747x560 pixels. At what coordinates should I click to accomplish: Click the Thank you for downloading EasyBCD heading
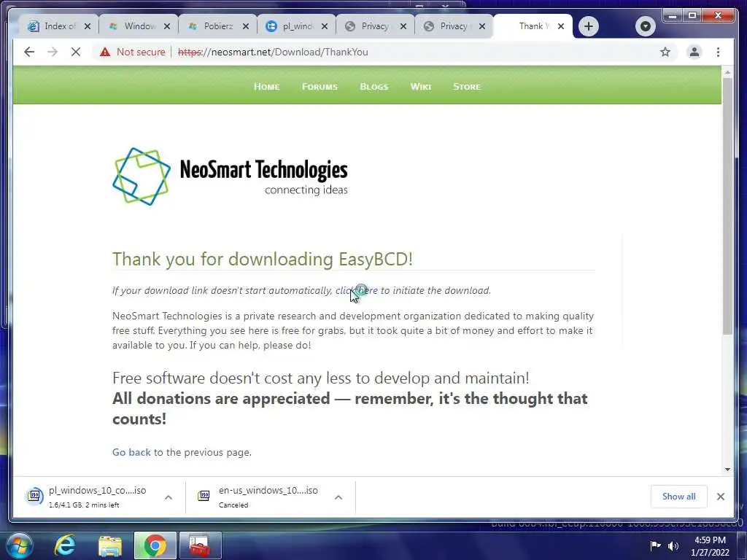(263, 259)
